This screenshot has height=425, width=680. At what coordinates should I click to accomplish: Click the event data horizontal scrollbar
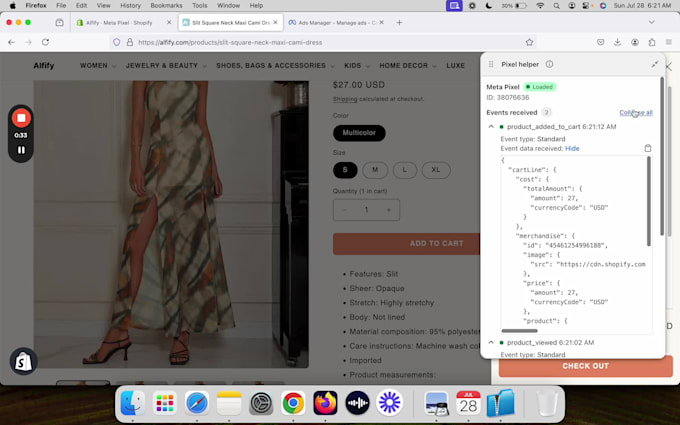pyautogui.click(x=520, y=331)
